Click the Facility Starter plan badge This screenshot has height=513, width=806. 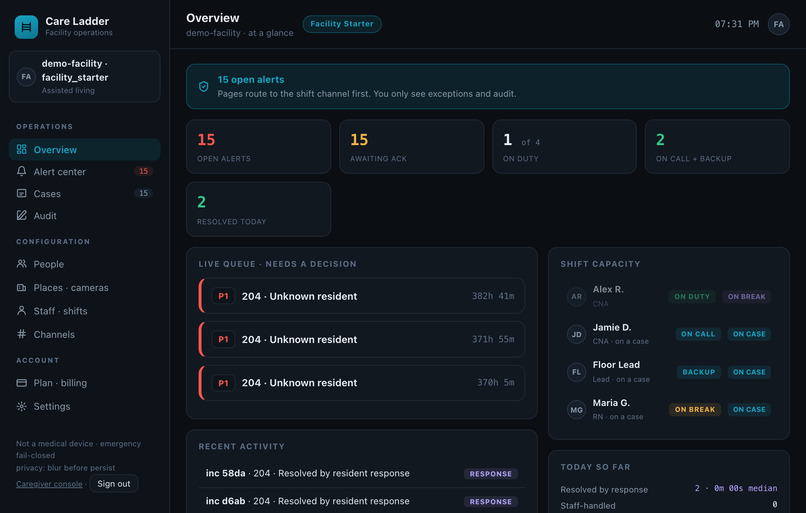(342, 24)
